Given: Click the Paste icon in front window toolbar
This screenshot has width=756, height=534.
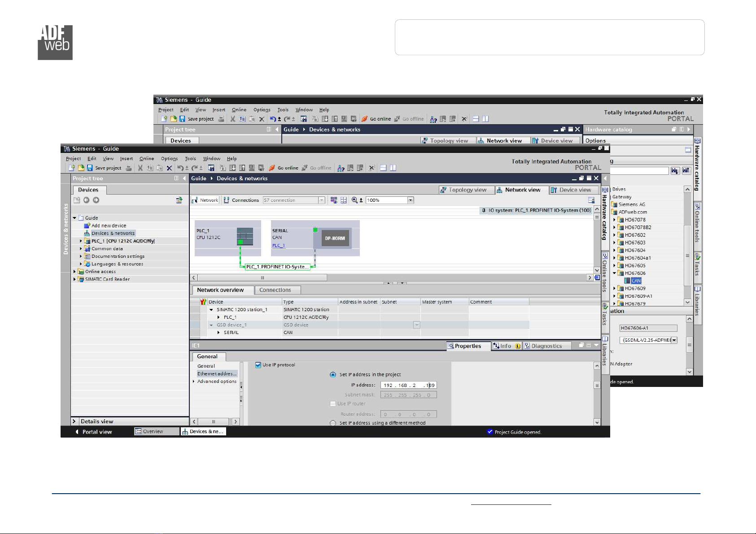Looking at the screenshot, I should tap(160, 168).
